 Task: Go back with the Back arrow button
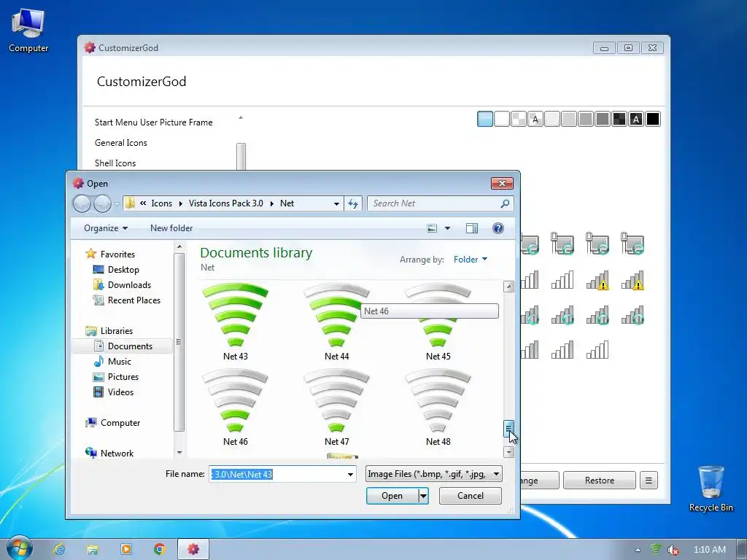[x=82, y=204]
